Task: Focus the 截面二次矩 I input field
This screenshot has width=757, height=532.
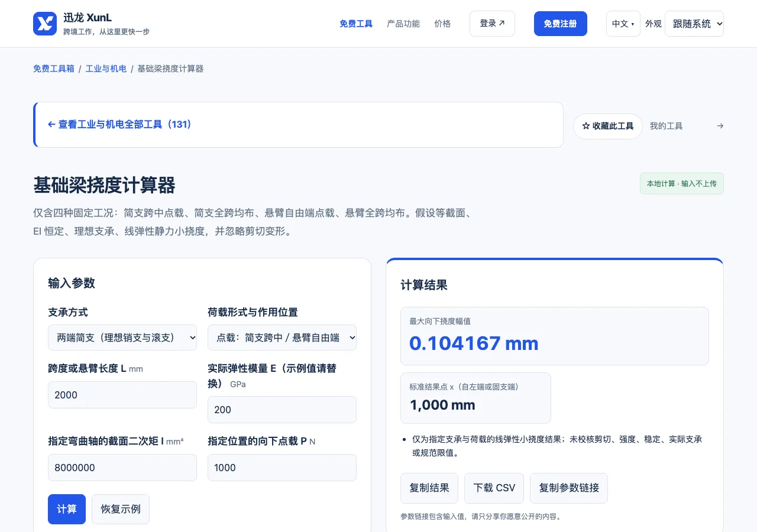Action: tap(122, 468)
